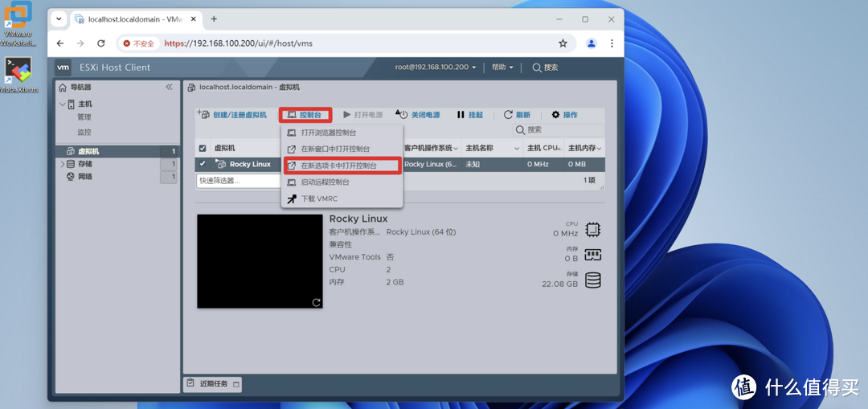Open Host memory column dropdown arrow
The height and width of the screenshot is (409, 868).
coord(599,149)
